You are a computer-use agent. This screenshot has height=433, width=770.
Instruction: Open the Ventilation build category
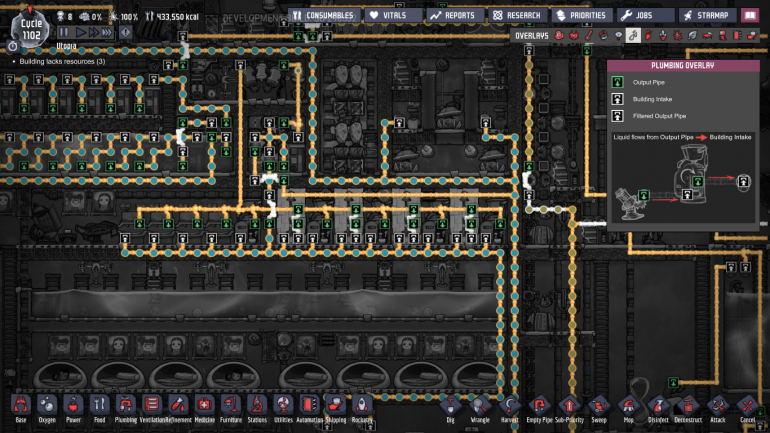152,408
